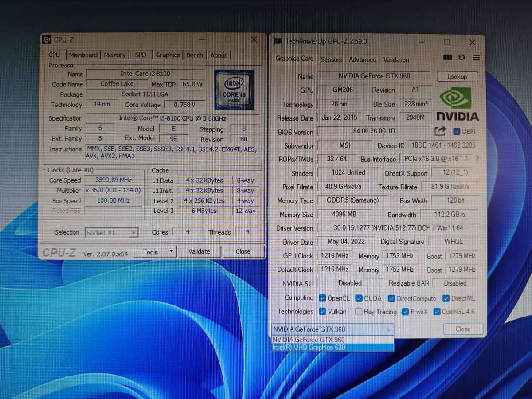Toggle the OpenGL 4.6 checkbox

coord(437,312)
